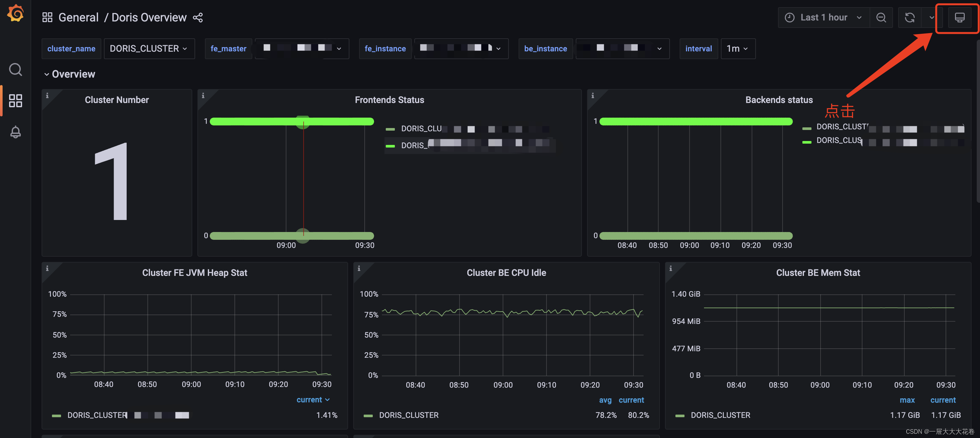Toggle DORIS_CLUSTER series in CPU Idle legend
This screenshot has height=438, width=980.
point(408,415)
